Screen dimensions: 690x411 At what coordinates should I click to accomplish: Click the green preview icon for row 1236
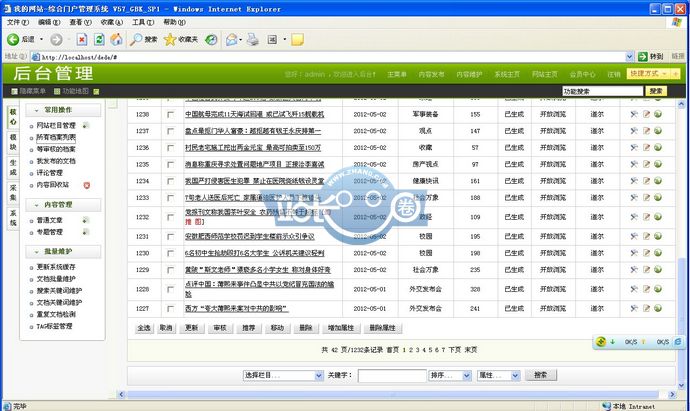pos(658,147)
